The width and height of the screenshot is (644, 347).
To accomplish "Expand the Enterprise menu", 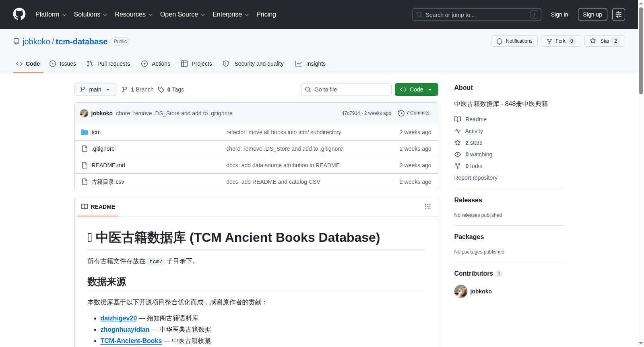I will pos(231,15).
